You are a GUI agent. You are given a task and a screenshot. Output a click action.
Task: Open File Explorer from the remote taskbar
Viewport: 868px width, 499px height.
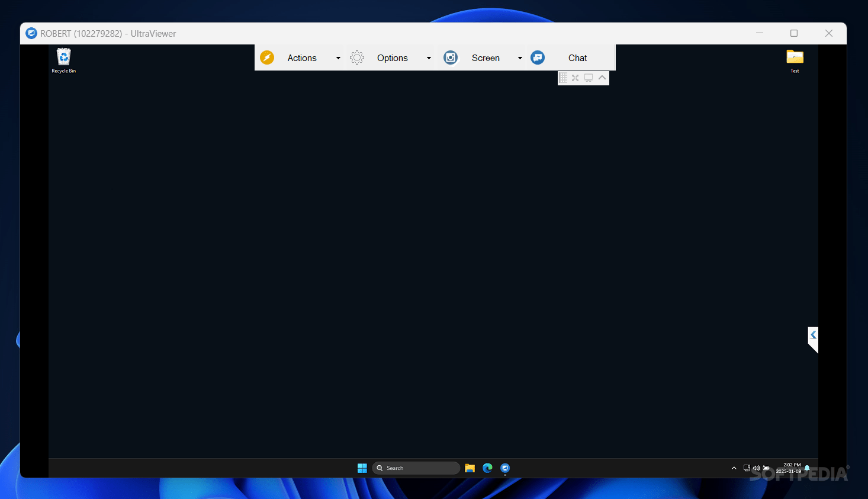pyautogui.click(x=470, y=468)
